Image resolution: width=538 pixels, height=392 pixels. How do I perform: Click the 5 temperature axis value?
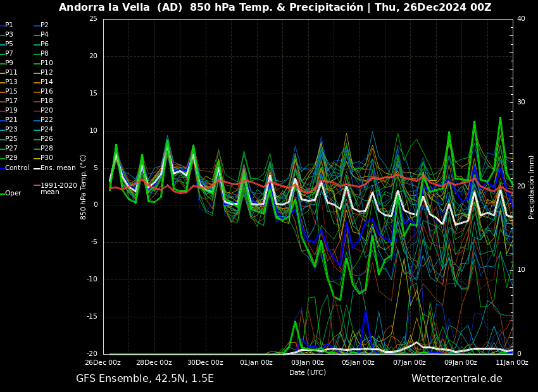(x=96, y=168)
